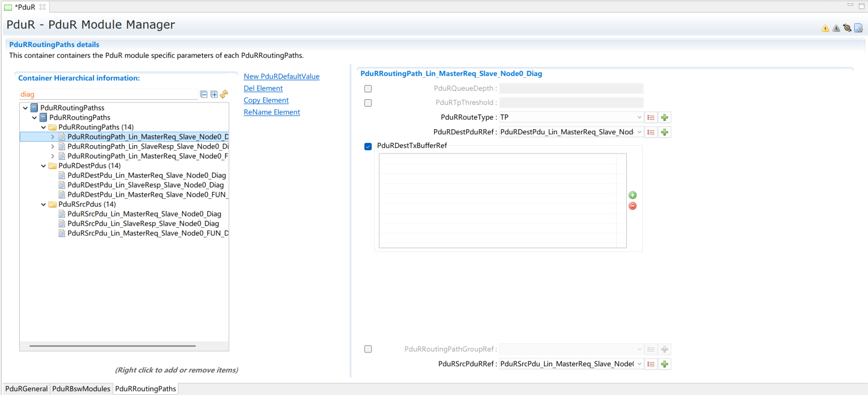Open the PduRRouteType dropdown
Viewport: 868px width, 395px height.
[x=639, y=117]
